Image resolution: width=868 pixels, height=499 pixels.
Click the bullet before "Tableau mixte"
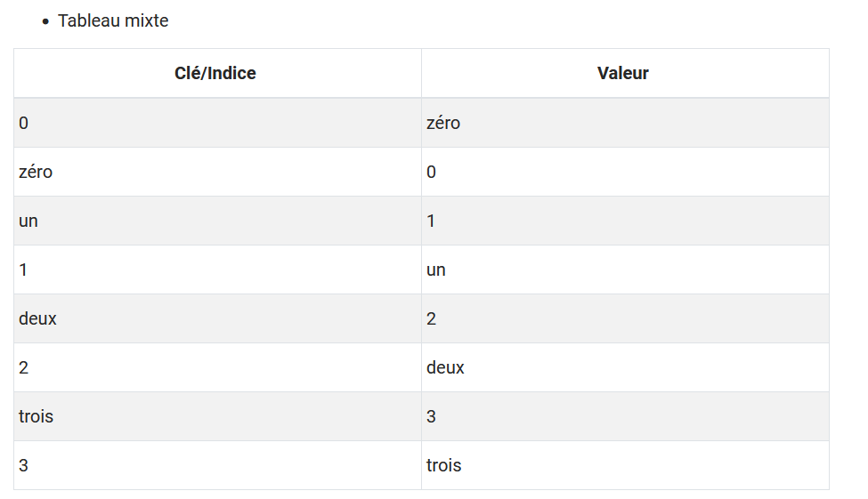[45, 21]
